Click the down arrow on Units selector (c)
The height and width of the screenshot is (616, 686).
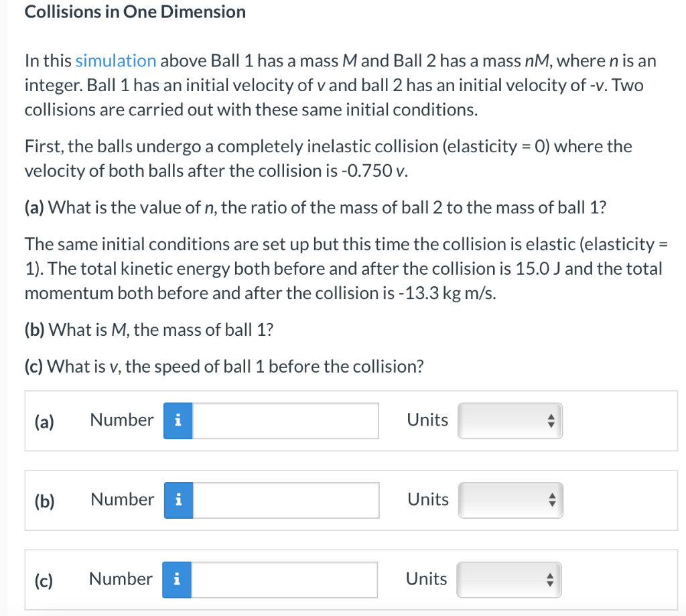pos(549,583)
